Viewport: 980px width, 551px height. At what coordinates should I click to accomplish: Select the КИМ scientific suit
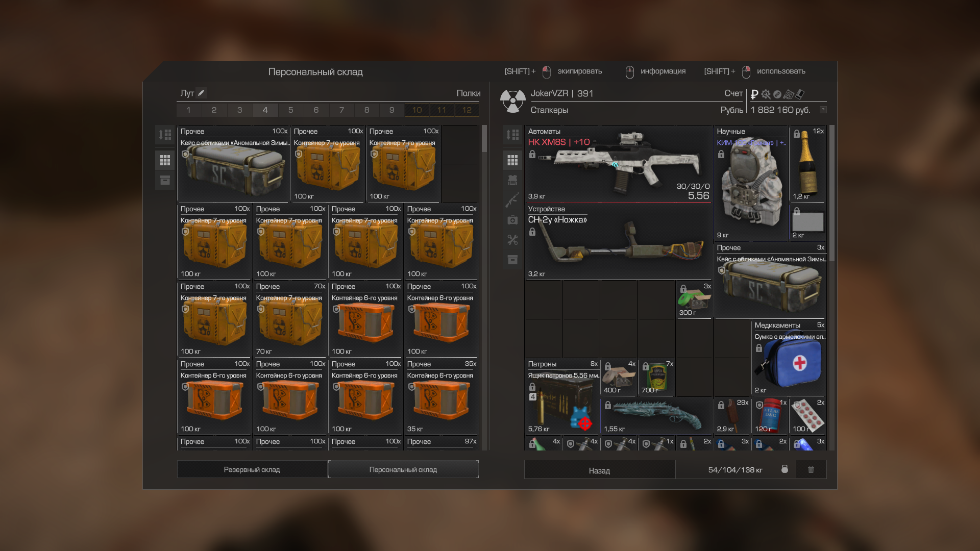(x=750, y=183)
